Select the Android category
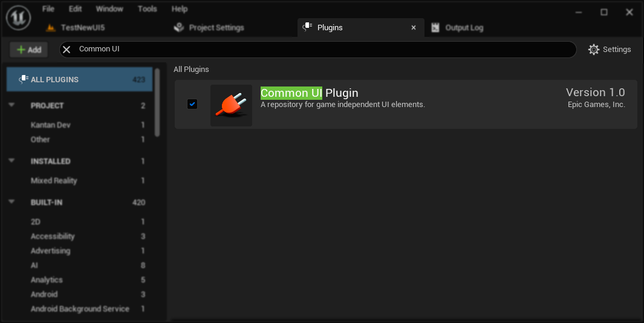Image resolution: width=644 pixels, height=323 pixels. pos(80,294)
